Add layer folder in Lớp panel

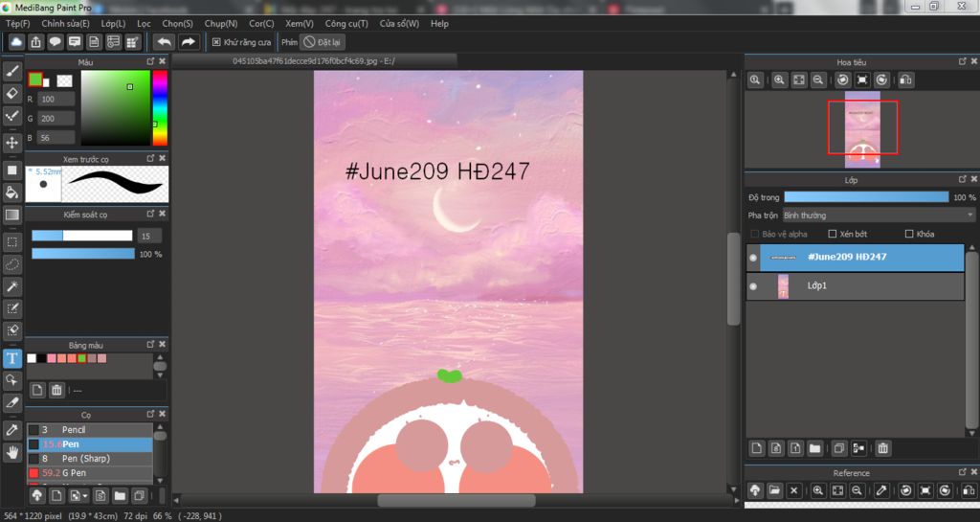[814, 448]
